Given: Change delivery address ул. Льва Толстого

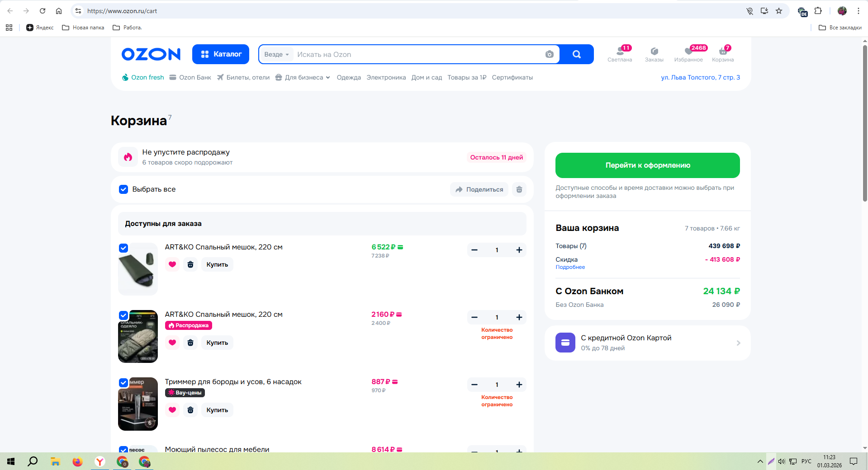Looking at the screenshot, I should pos(701,78).
